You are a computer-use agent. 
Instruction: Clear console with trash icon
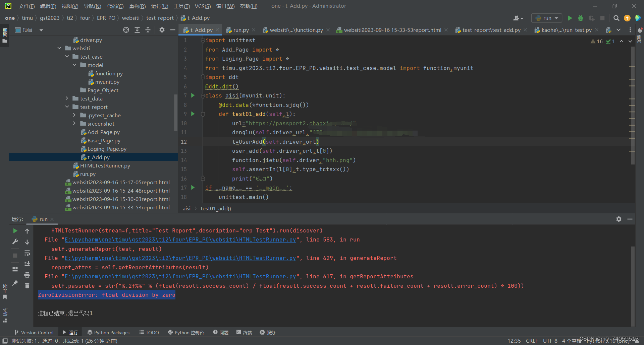coord(27,286)
